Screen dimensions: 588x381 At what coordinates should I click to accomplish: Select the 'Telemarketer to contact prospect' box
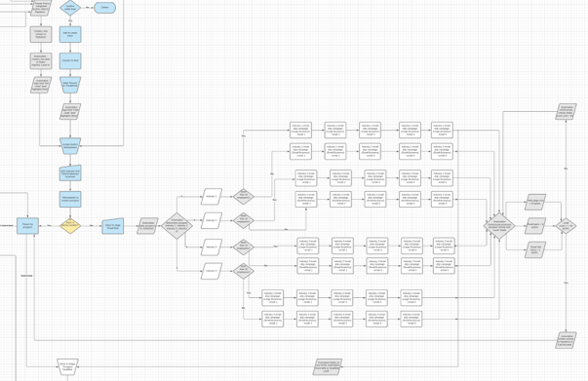pyautogui.click(x=70, y=200)
